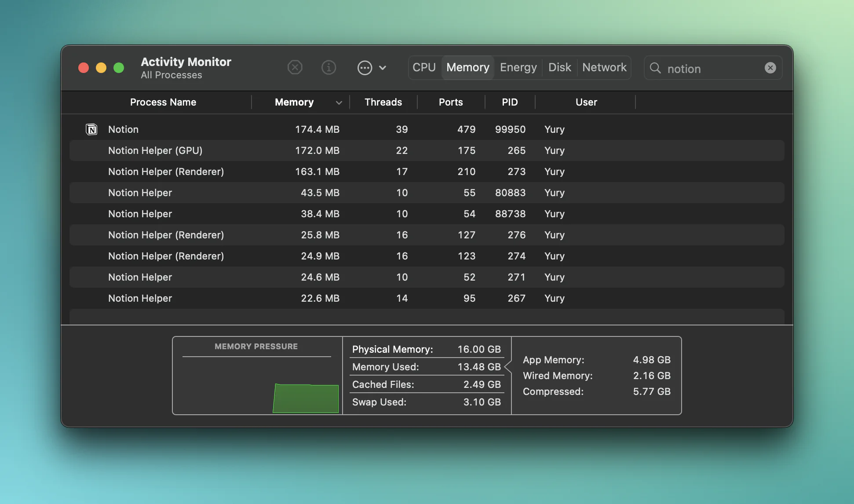The width and height of the screenshot is (854, 504).
Task: Click the stop process (X) icon
Action: tap(295, 67)
